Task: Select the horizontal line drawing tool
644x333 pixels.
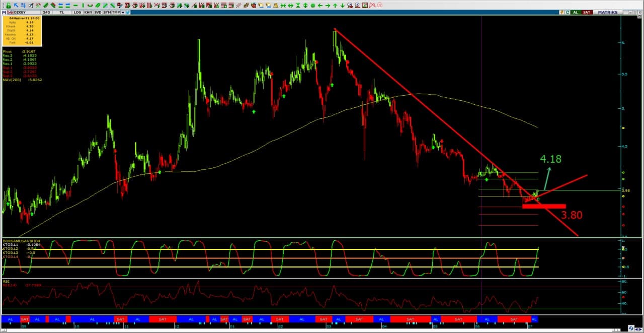Action: pos(75,5)
